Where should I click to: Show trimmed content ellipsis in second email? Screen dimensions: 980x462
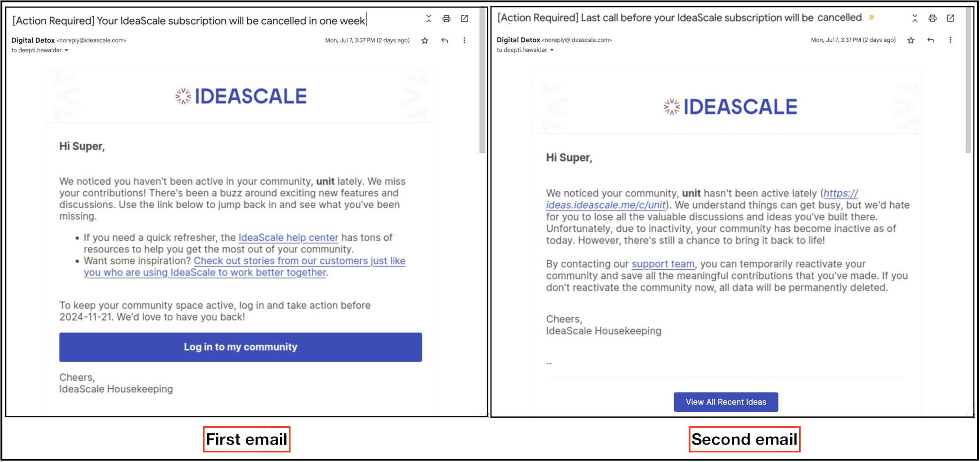[x=549, y=362]
